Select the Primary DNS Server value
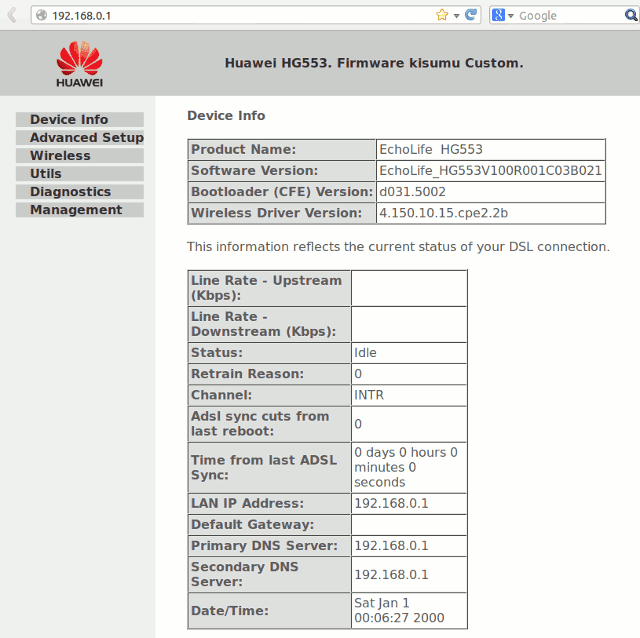Image resolution: width=640 pixels, height=638 pixels. (391, 546)
